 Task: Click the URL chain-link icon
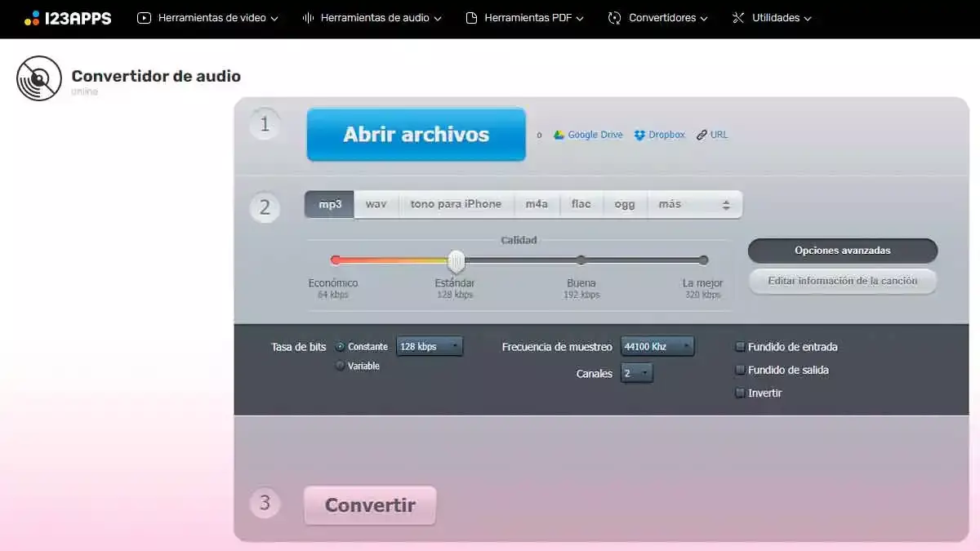[x=702, y=136]
